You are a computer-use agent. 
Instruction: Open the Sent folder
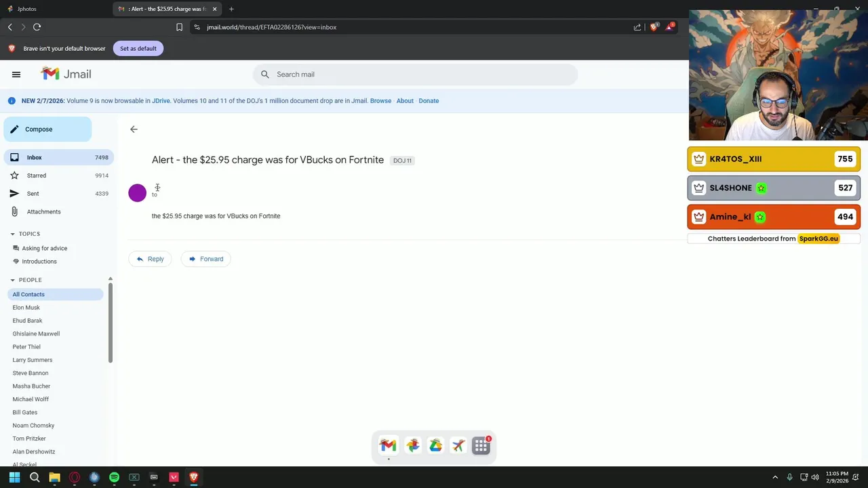[x=58, y=194]
